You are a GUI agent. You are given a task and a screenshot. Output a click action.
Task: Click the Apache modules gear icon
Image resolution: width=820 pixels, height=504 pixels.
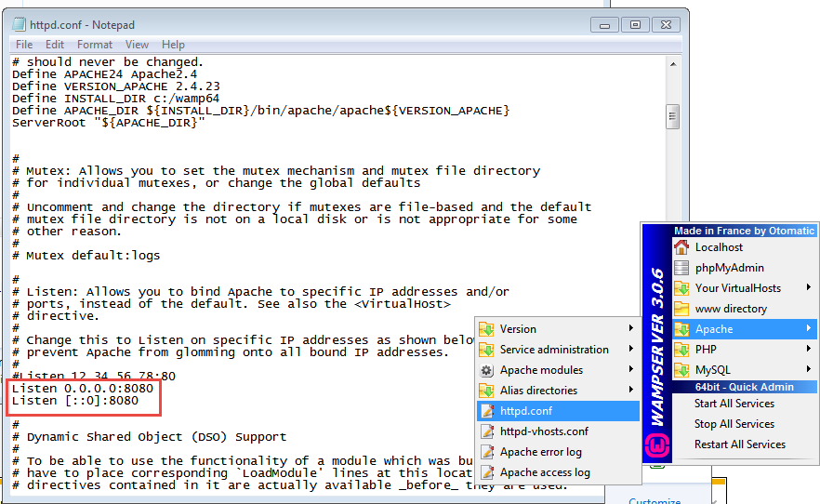(x=486, y=370)
